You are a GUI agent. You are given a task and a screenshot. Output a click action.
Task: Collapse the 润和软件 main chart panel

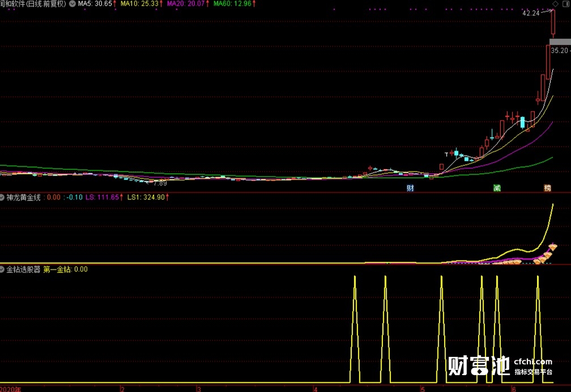click(71, 3)
